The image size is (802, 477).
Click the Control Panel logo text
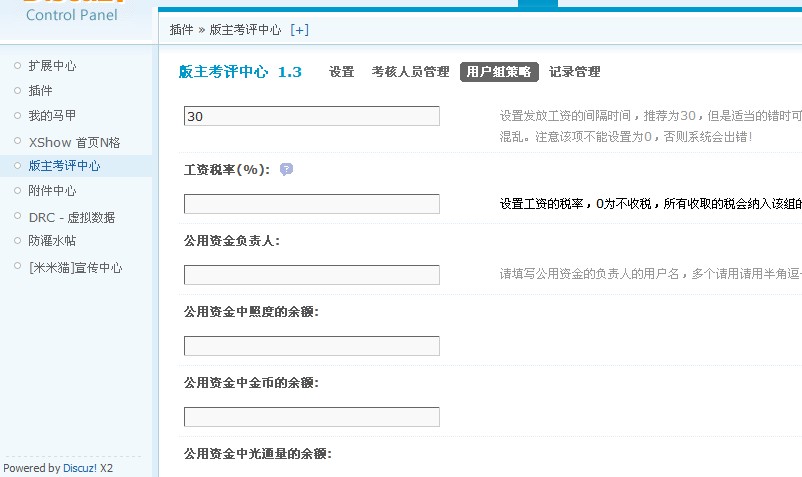click(x=72, y=15)
